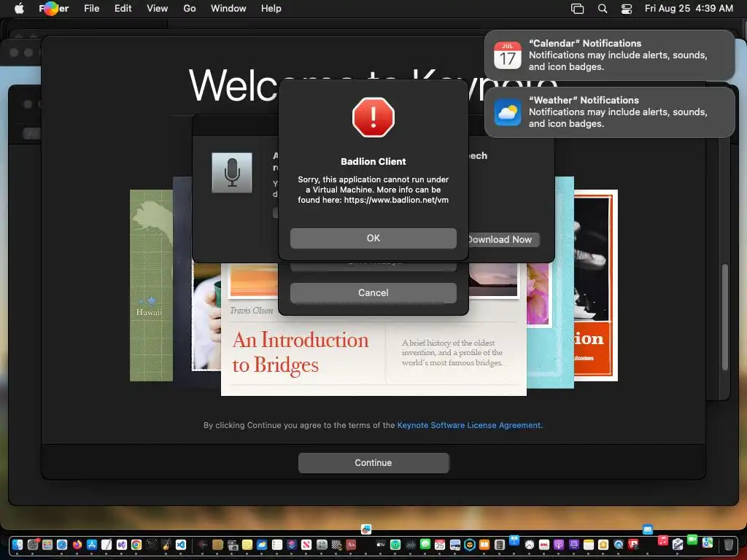Click the Music icon in the Dock
747x560 pixels.
click(662, 540)
